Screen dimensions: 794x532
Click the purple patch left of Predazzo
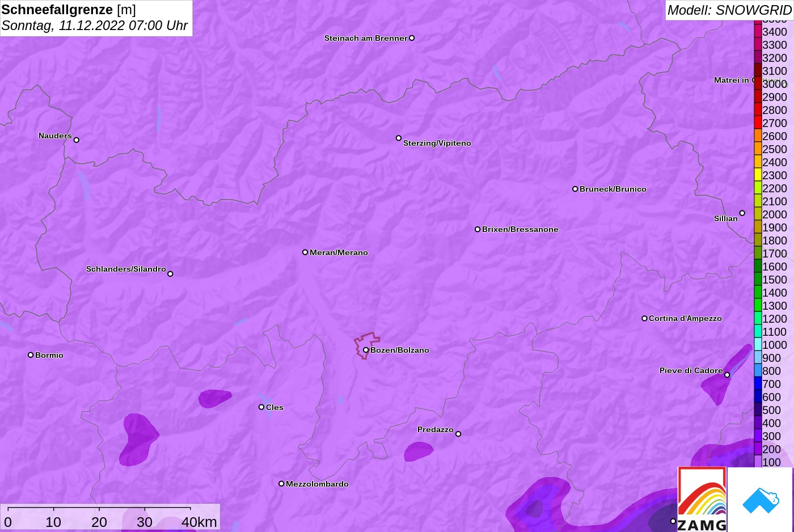coord(419,451)
